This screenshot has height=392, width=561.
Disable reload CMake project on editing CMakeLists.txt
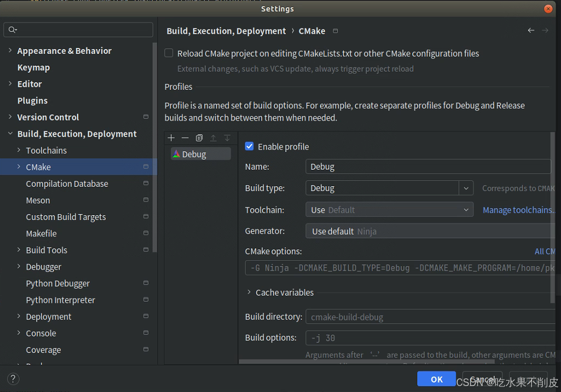point(169,53)
